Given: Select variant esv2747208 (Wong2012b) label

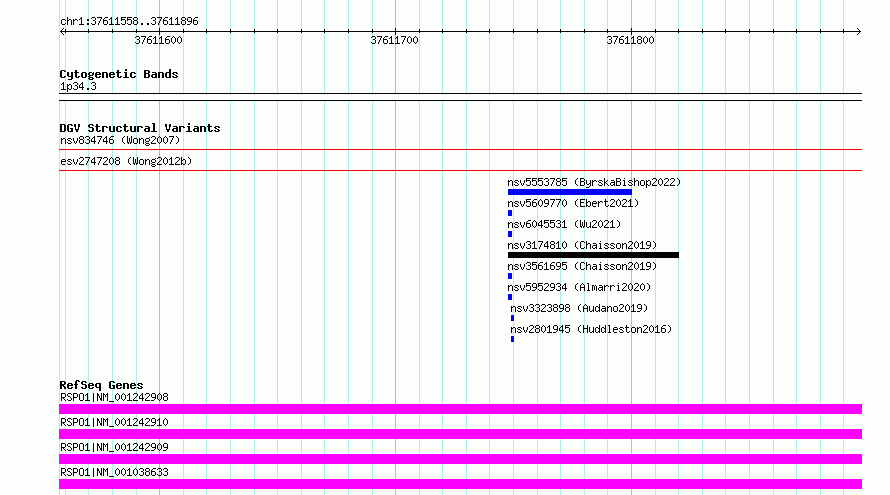Looking at the screenshot, I should pos(126,161).
